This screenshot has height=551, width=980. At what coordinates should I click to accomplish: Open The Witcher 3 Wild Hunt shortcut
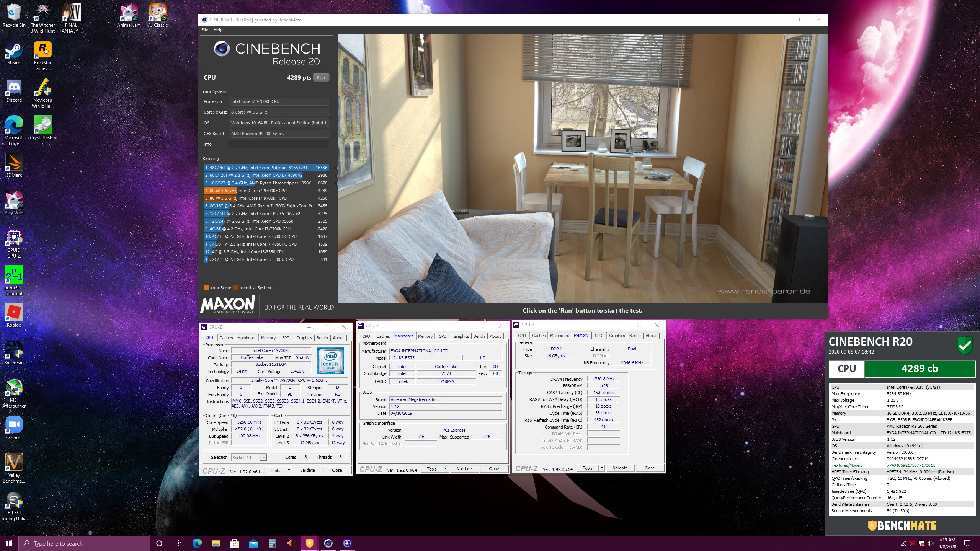tap(42, 18)
